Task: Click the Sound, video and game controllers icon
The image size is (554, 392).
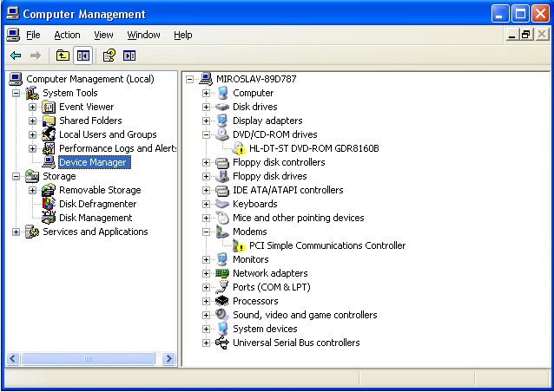Action: coord(222,315)
